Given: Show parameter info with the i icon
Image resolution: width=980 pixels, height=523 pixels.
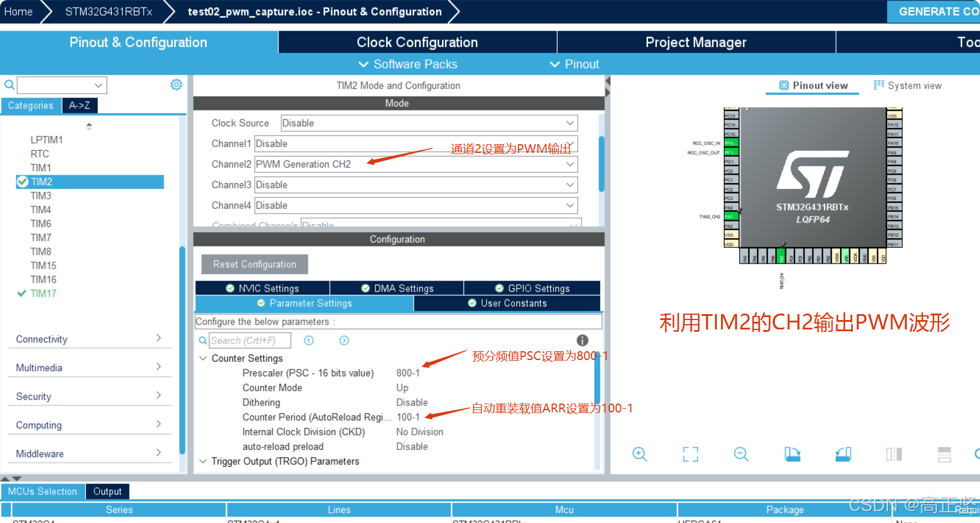Looking at the screenshot, I should coord(582,340).
